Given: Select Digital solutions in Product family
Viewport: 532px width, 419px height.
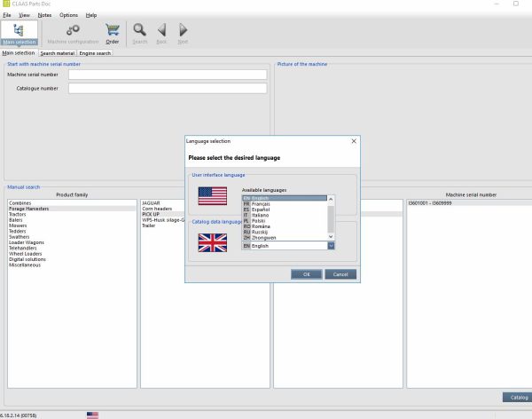Looking at the screenshot, I should (x=72, y=259).
